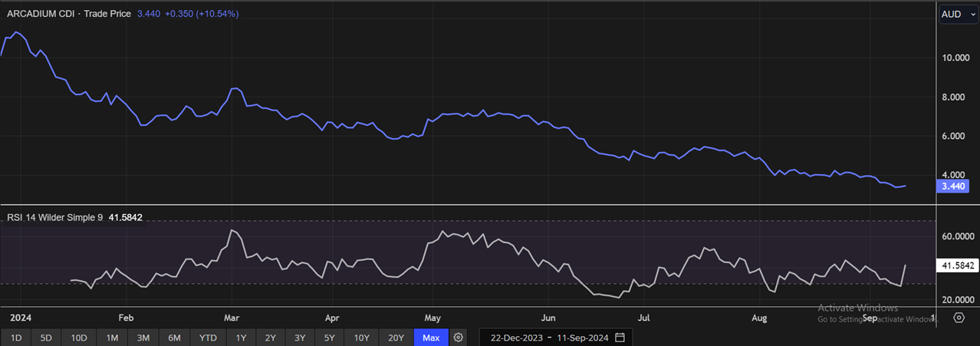Click the 3.440 current price axis tag
The height and width of the screenshot is (346, 980).
point(953,186)
